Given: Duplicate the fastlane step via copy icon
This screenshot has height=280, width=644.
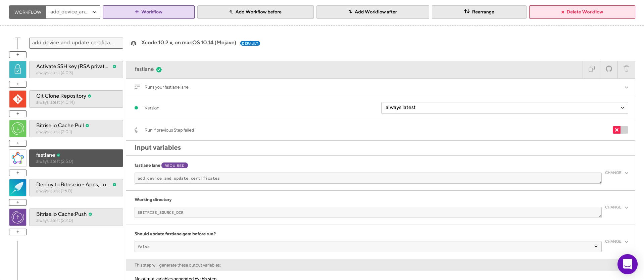Looking at the screenshot, I should 592,69.
